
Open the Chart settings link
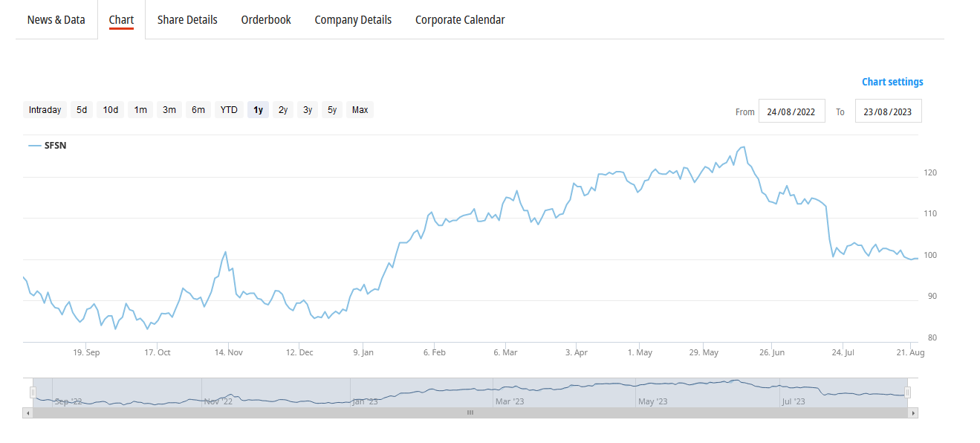click(x=892, y=82)
